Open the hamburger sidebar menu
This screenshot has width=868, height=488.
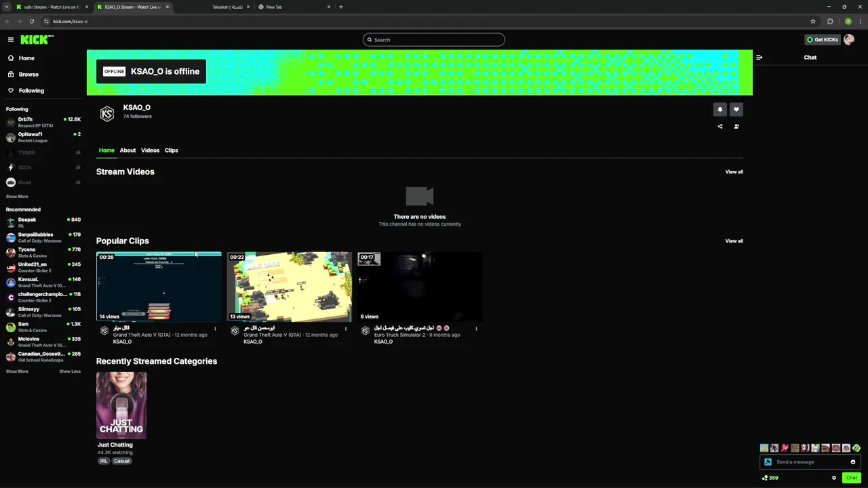11,40
